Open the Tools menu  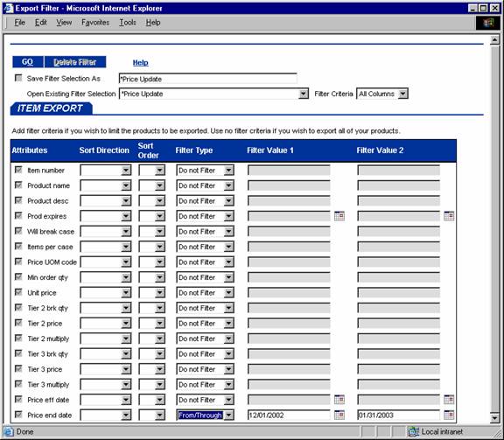(x=128, y=23)
